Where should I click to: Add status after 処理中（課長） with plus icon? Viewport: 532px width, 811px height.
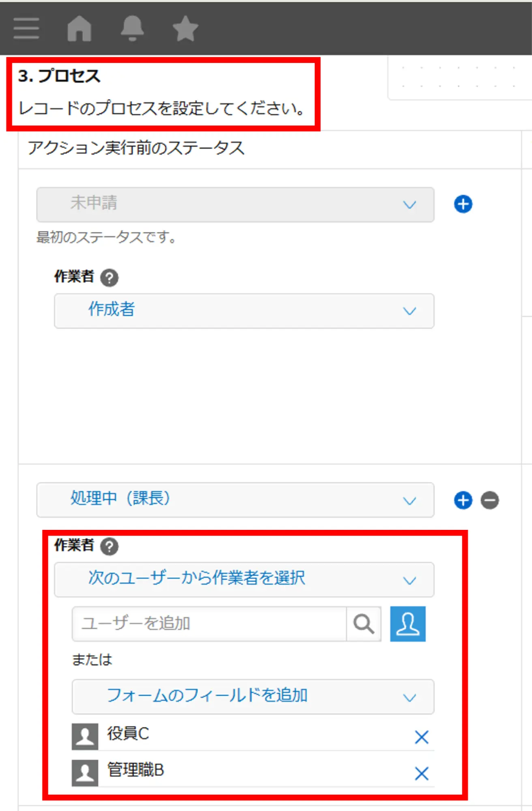point(463,500)
